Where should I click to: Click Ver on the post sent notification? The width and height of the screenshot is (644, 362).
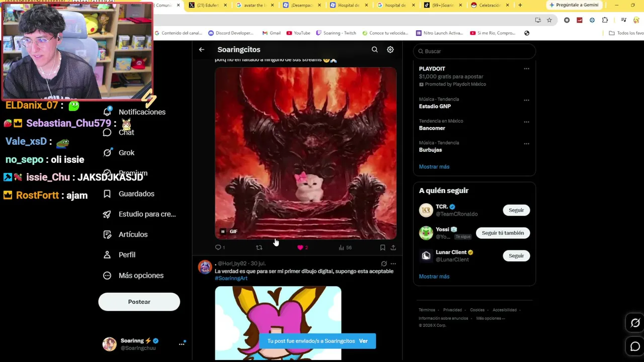[x=363, y=341]
